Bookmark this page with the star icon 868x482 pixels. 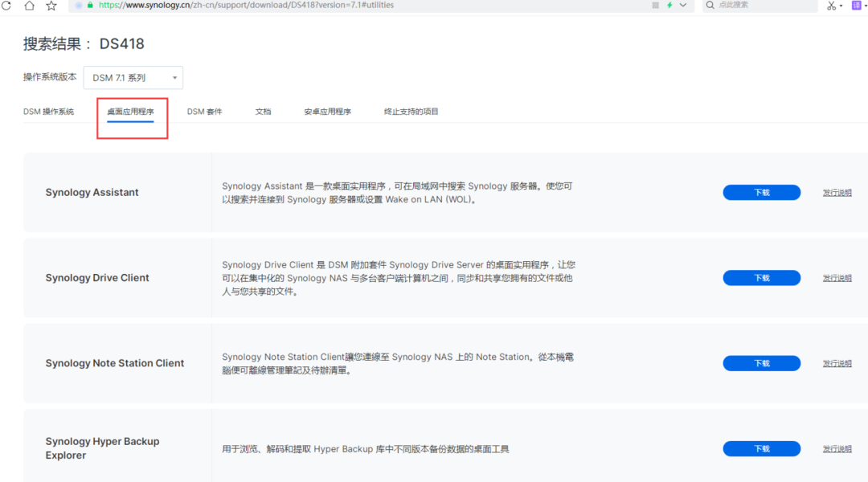click(x=51, y=6)
